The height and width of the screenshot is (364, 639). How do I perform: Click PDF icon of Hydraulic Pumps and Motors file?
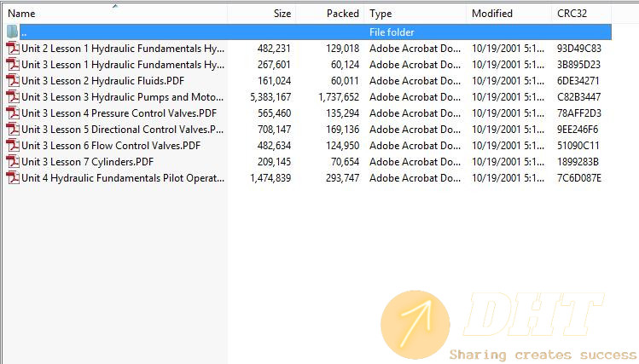(13, 97)
